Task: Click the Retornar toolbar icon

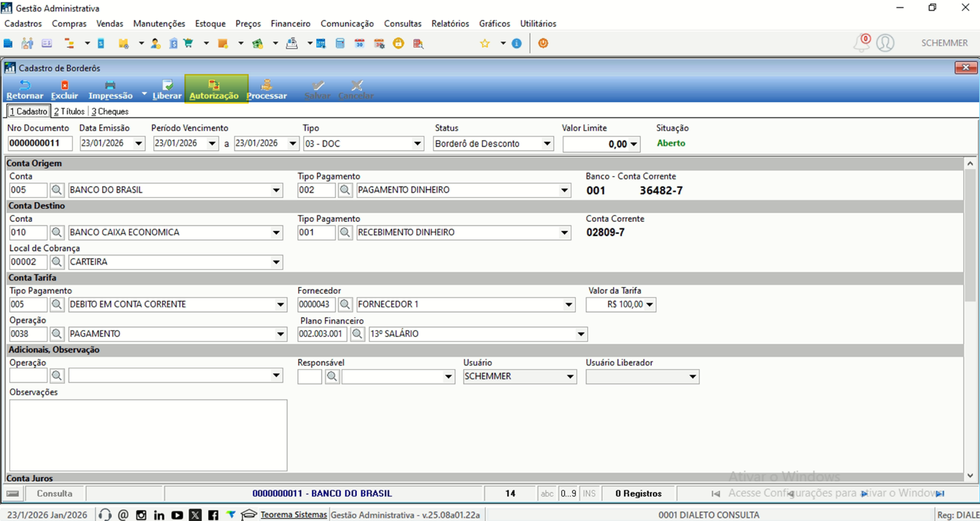Action: click(x=25, y=85)
